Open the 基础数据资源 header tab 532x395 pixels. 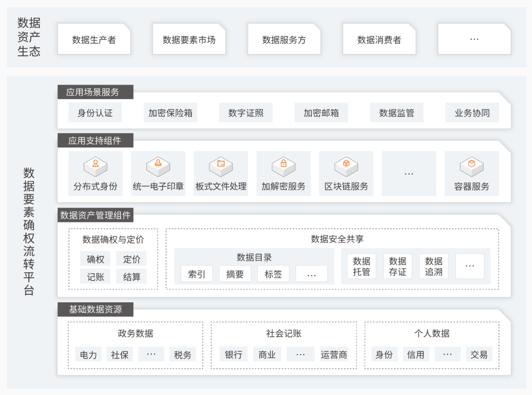(x=96, y=309)
